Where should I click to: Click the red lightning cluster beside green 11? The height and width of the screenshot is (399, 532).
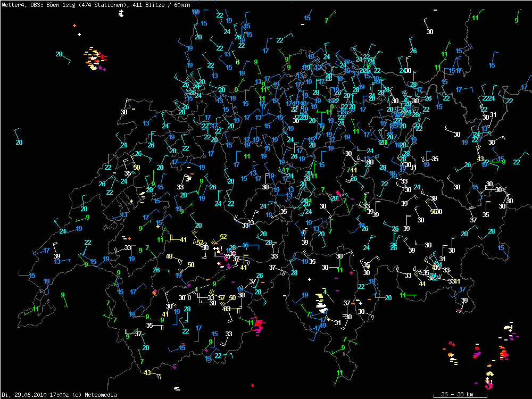pos(259,325)
